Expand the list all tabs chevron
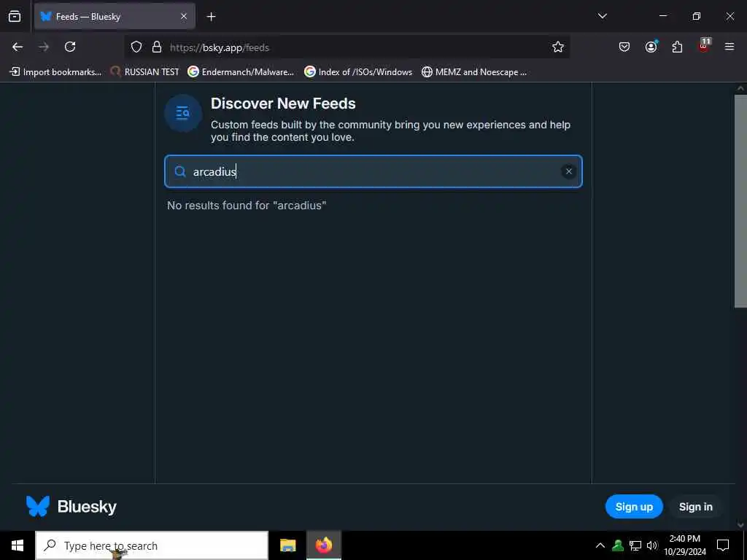Image resolution: width=747 pixels, height=560 pixels. (602, 16)
